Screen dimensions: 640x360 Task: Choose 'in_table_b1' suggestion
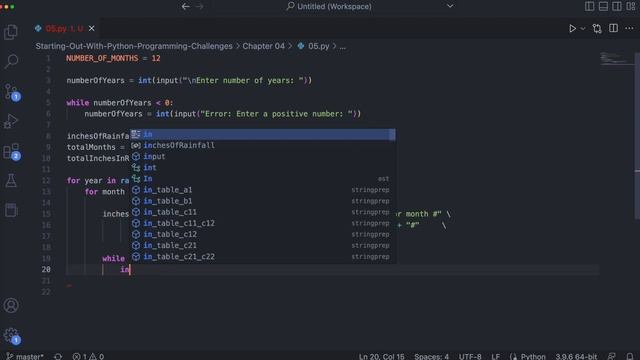tap(263, 201)
